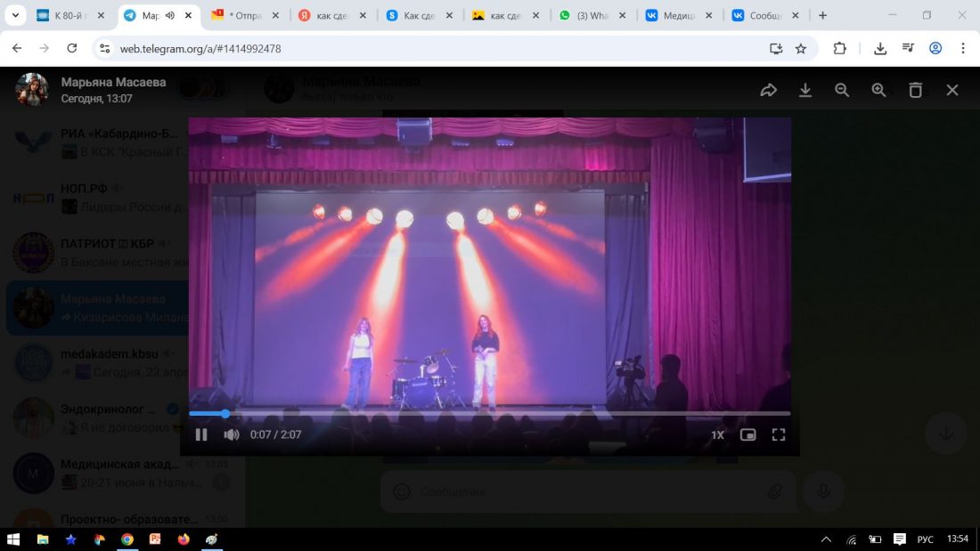Toggle fullscreen video mode
Screen dimensions: 980x551
(x=779, y=435)
